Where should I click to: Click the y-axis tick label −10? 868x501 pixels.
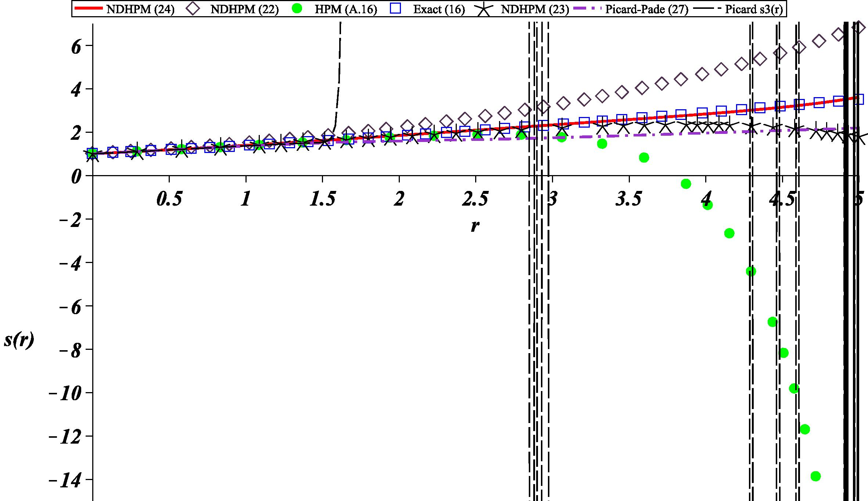[x=65, y=394]
